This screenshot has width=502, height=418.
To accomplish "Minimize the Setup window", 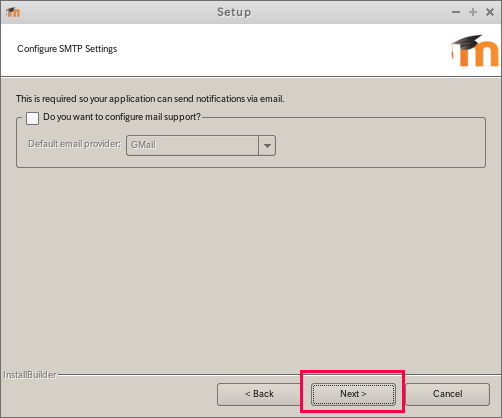I will 456,12.
